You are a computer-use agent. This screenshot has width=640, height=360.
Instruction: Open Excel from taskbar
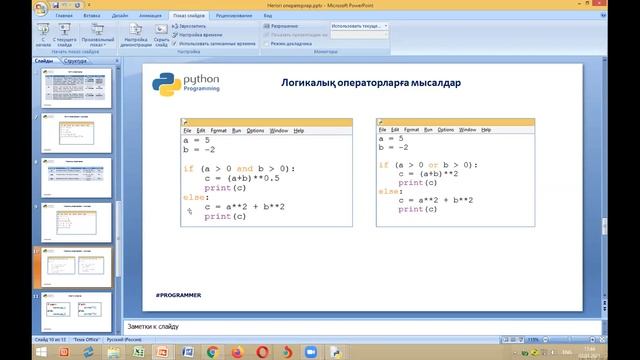pos(138,352)
